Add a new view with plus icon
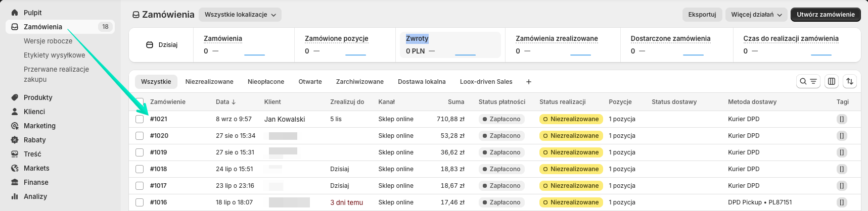 [529, 82]
